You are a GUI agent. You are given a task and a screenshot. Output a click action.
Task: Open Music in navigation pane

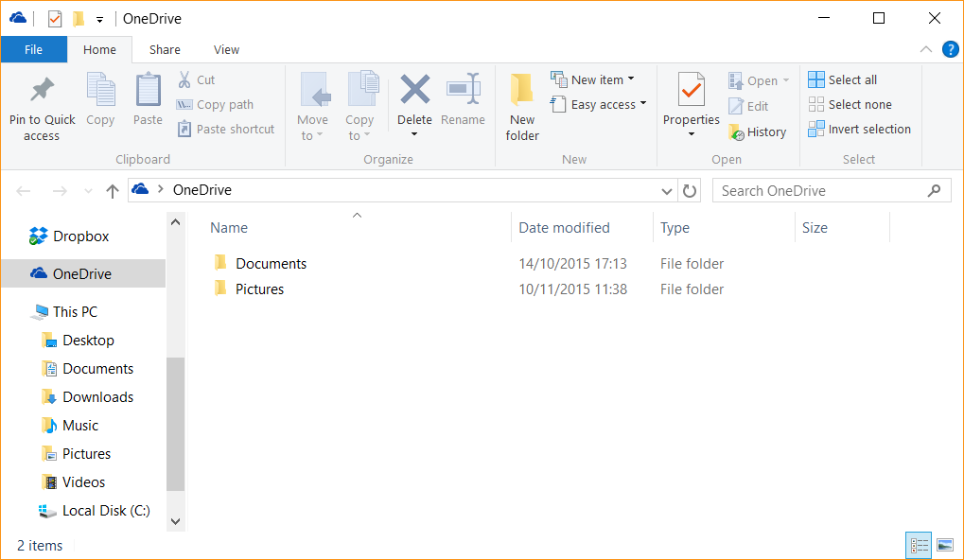pos(70,425)
